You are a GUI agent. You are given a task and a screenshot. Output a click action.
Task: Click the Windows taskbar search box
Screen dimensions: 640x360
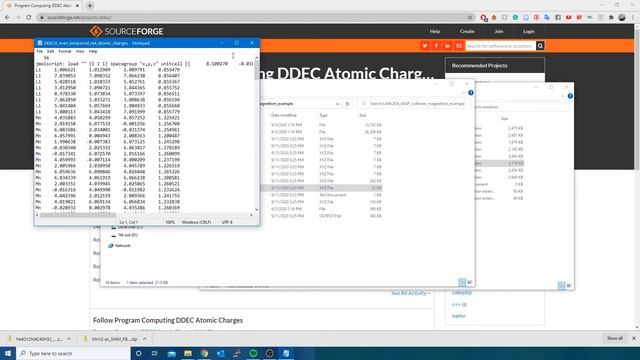point(73,353)
